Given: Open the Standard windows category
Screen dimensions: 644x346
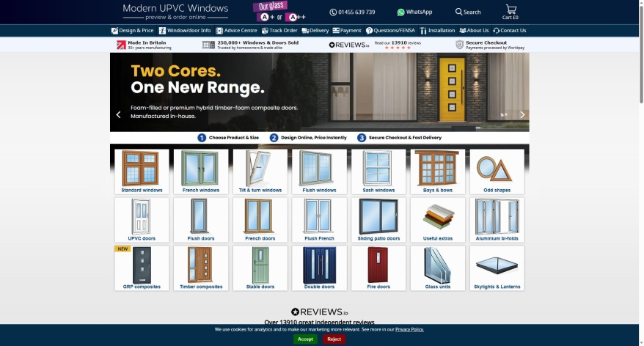Looking at the screenshot, I should pos(142,172).
